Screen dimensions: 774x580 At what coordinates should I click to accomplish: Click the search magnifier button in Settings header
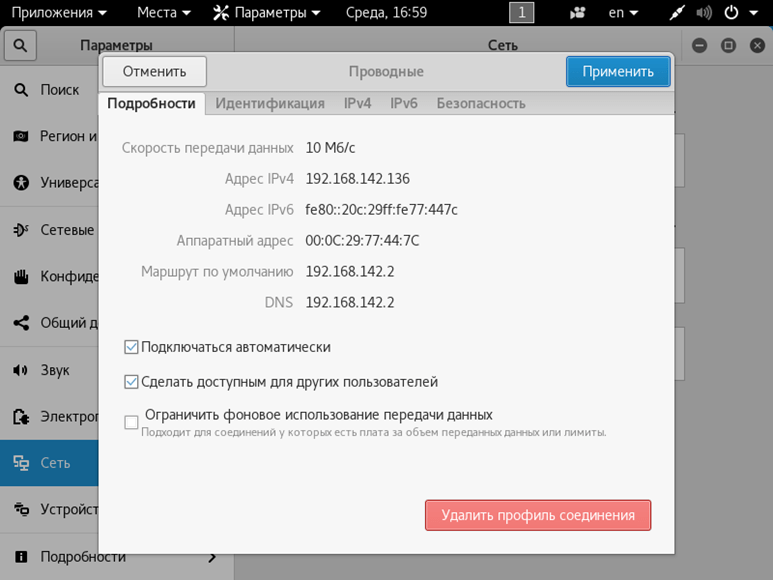pyautogui.click(x=20, y=45)
